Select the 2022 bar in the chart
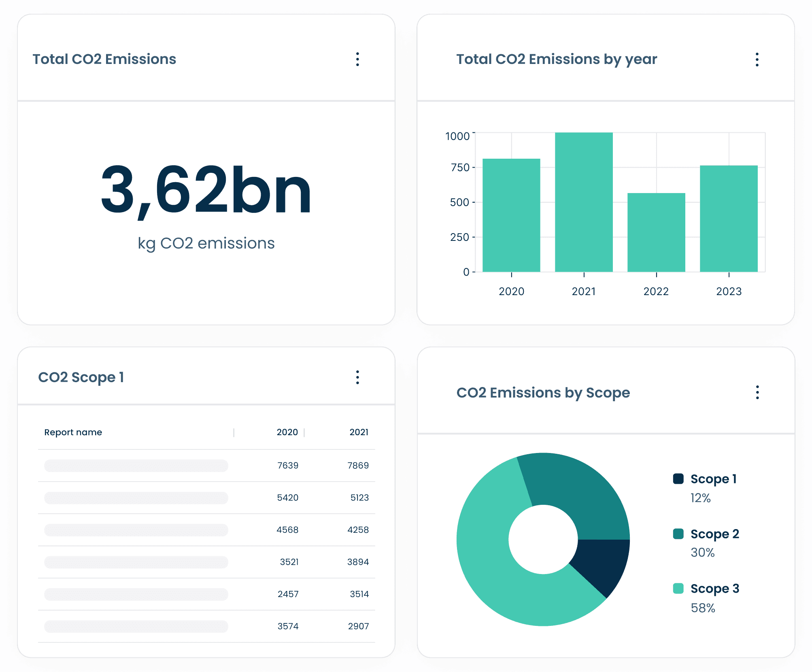The image size is (812, 672). [x=656, y=232]
